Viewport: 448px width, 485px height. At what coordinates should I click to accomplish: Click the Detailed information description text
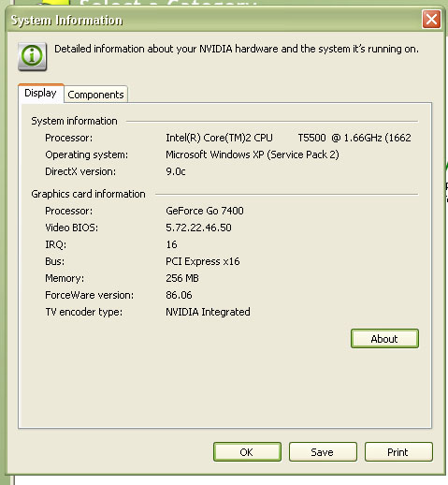pos(237,49)
